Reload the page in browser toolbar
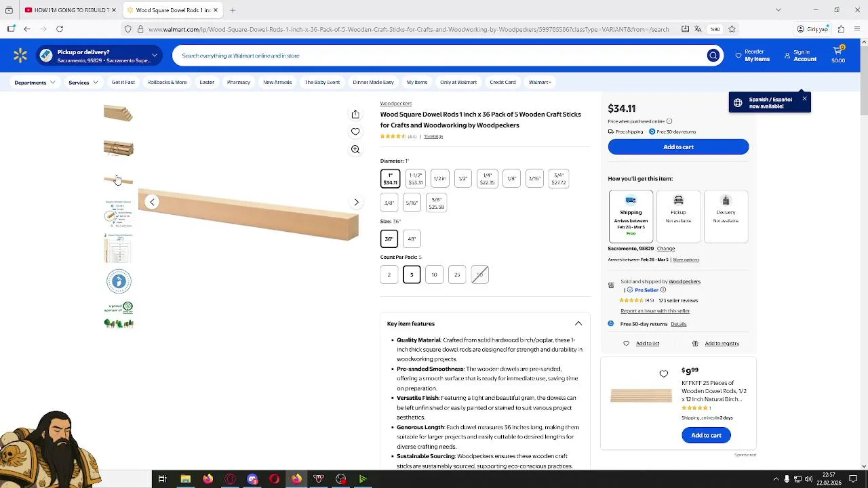Screen dimensions: 868x488 (60, 29)
